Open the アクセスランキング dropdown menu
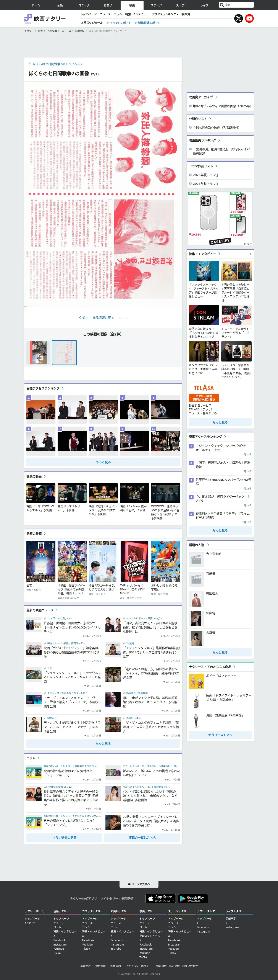The image size is (278, 980). coord(165,14)
